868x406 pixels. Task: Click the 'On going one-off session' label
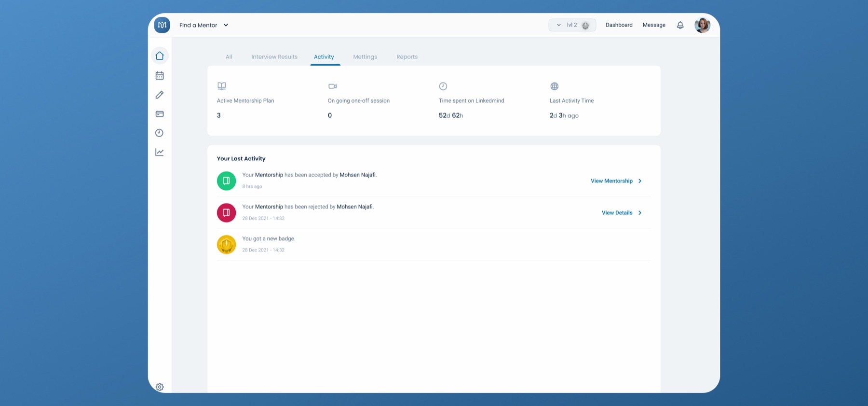[x=359, y=101]
